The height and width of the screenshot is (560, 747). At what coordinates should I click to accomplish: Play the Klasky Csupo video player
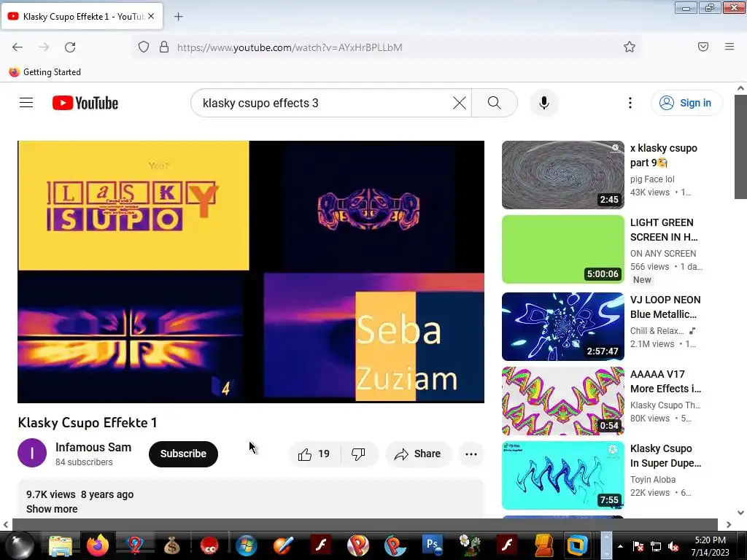click(251, 271)
